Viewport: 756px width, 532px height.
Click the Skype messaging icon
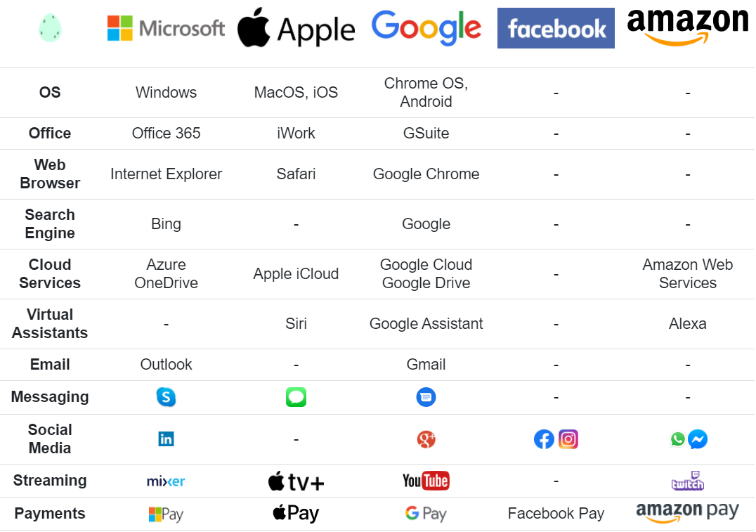point(166,397)
